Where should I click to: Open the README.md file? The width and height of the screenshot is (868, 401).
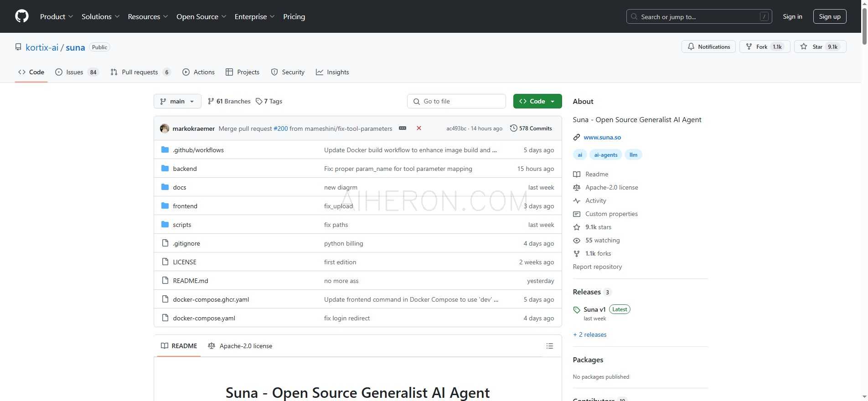[x=191, y=281]
